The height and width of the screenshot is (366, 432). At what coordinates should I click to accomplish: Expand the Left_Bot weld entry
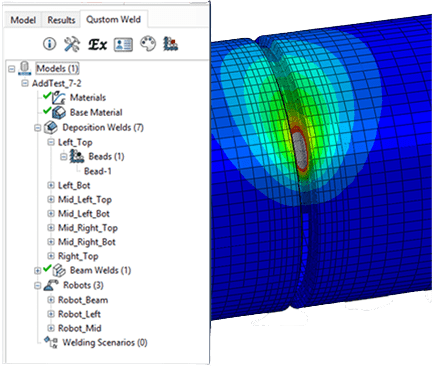click(51, 185)
